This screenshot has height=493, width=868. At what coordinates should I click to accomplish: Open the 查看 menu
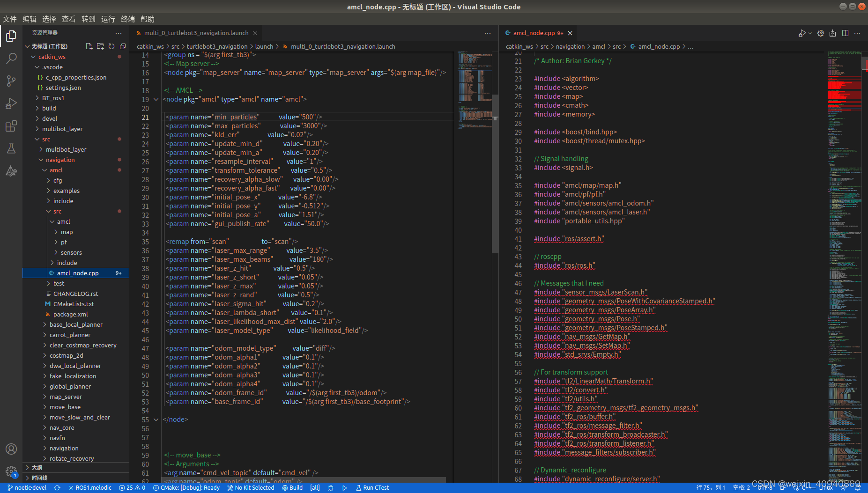point(69,19)
